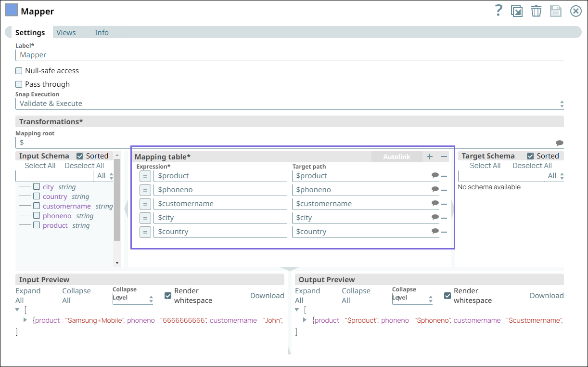The image size is (588, 367).
Task: Enable Null-safe access checkbox
Action: tap(19, 71)
